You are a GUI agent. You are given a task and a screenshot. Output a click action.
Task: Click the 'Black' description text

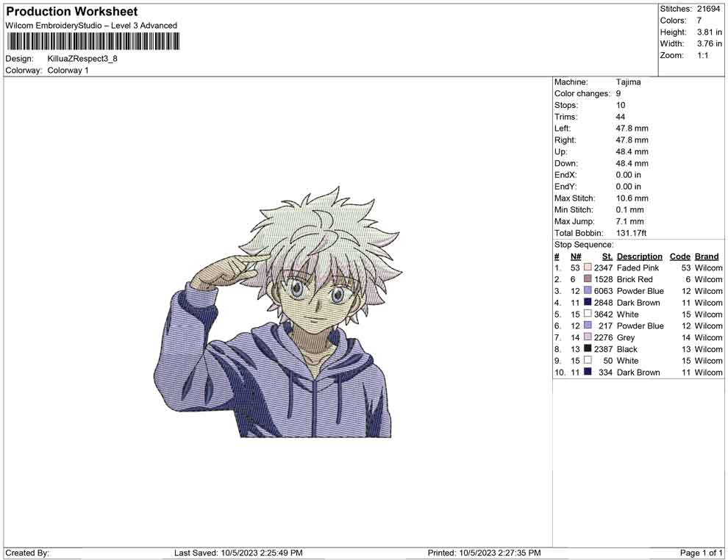[627, 349]
